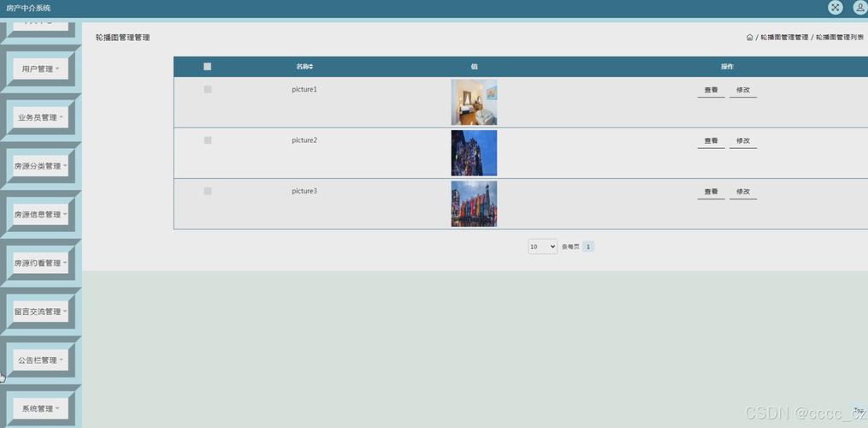Open the user profile icon in header
This screenshot has width=868, height=428.
click(x=860, y=7)
